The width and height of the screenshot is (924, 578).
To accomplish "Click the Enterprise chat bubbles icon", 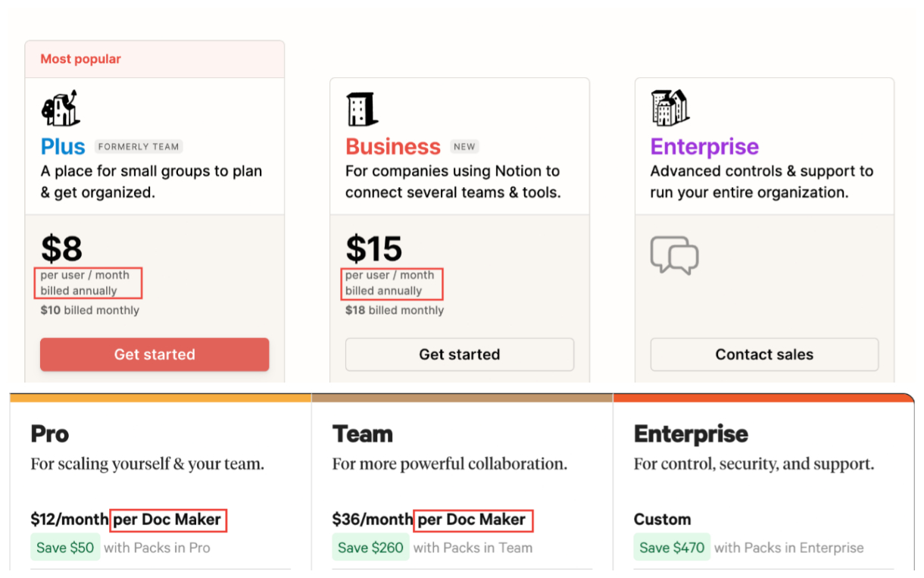I will click(x=674, y=255).
